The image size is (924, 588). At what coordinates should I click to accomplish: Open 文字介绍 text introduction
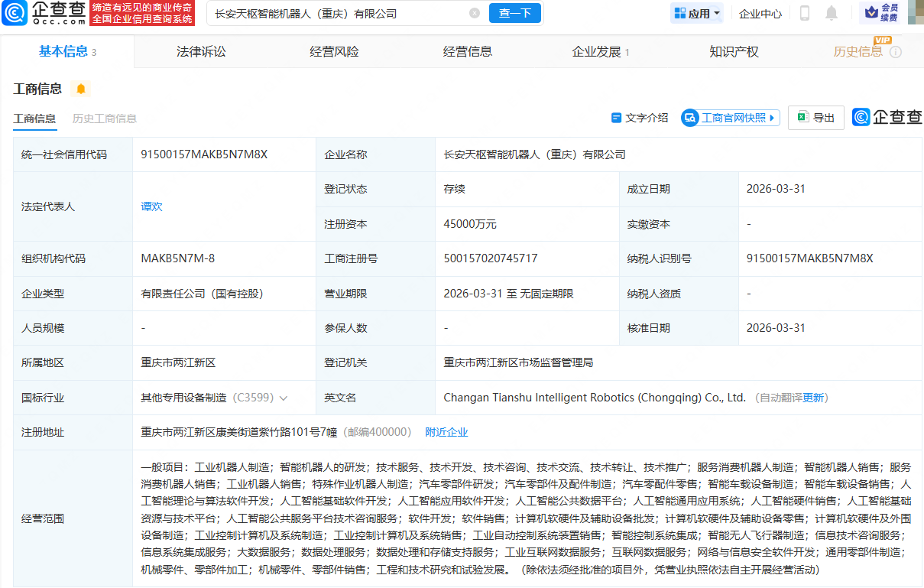coord(640,117)
